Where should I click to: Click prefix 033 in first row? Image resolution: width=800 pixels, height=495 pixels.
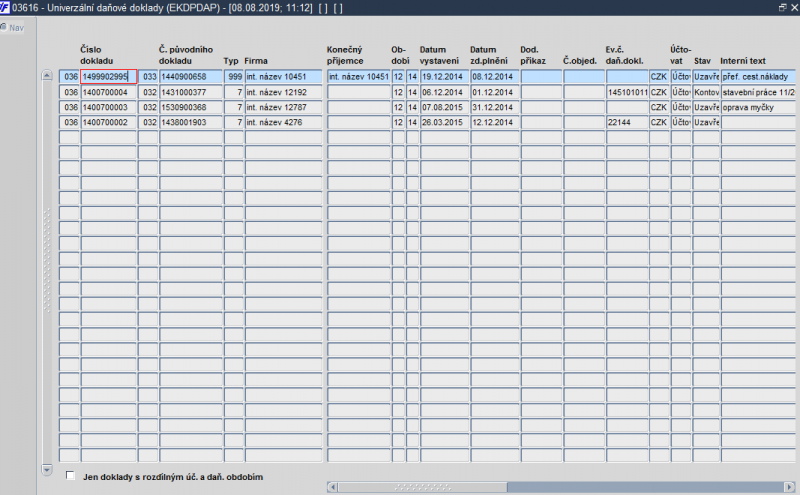pos(148,77)
